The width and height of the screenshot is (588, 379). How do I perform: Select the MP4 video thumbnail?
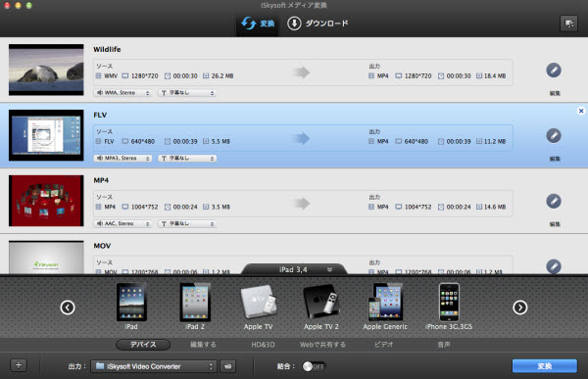point(46,201)
